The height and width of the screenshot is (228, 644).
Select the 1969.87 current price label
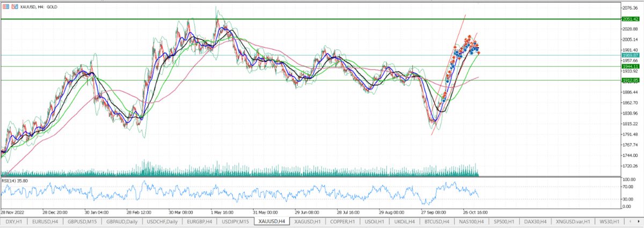pos(630,55)
